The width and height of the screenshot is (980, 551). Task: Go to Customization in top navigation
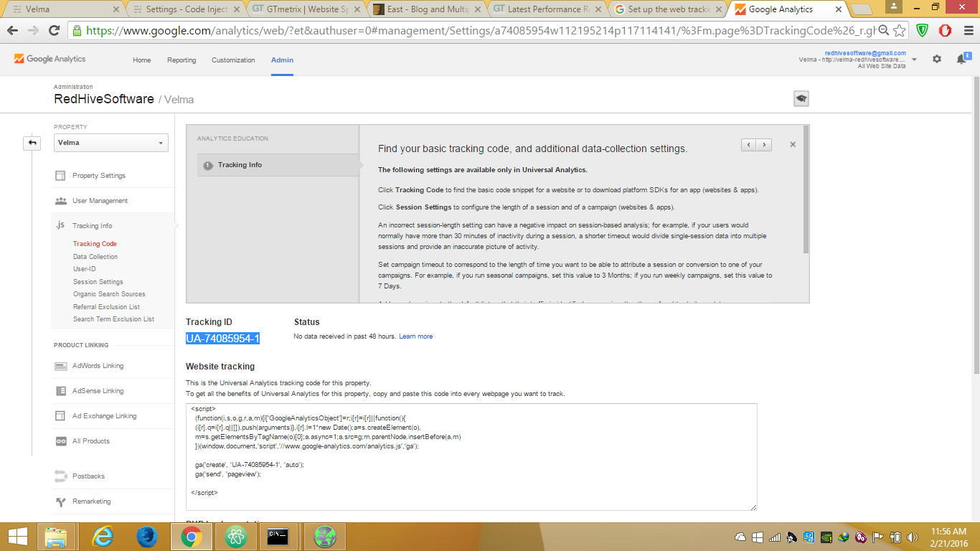click(x=233, y=60)
